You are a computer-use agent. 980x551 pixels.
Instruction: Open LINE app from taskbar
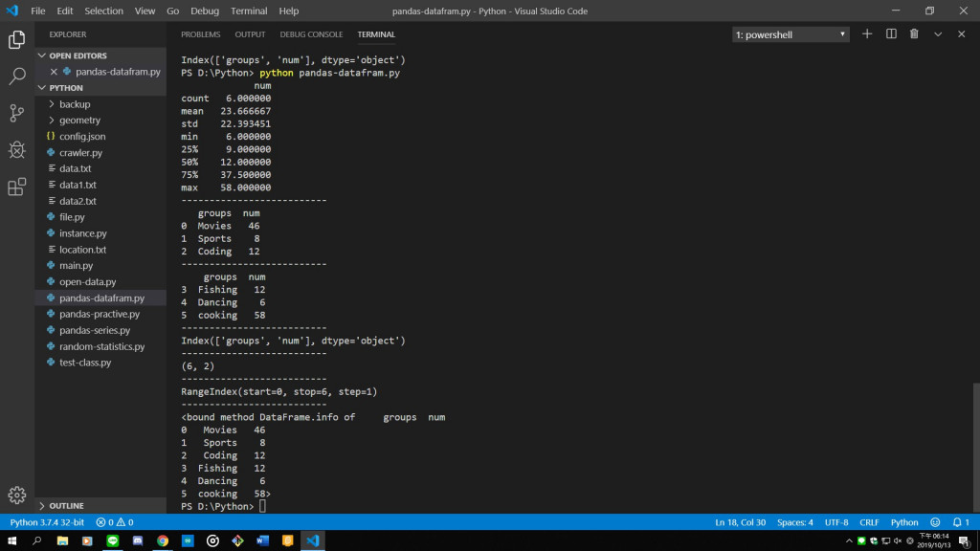point(113,541)
